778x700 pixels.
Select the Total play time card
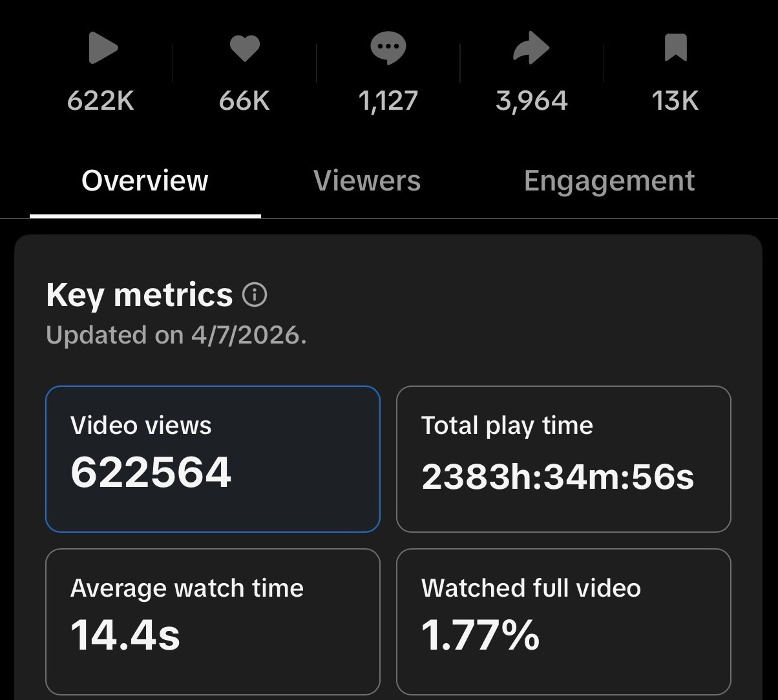563,459
